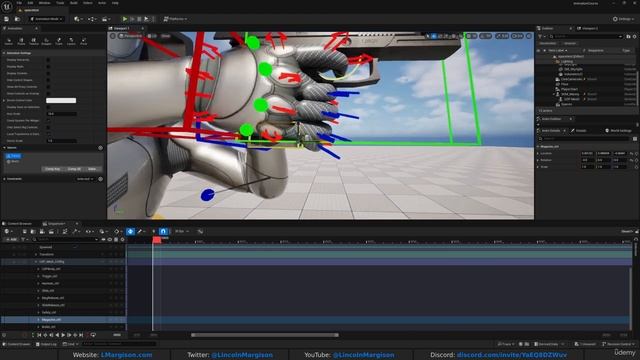Click the Comp All button
Viewport: 640px width, 360px height.
(74, 169)
